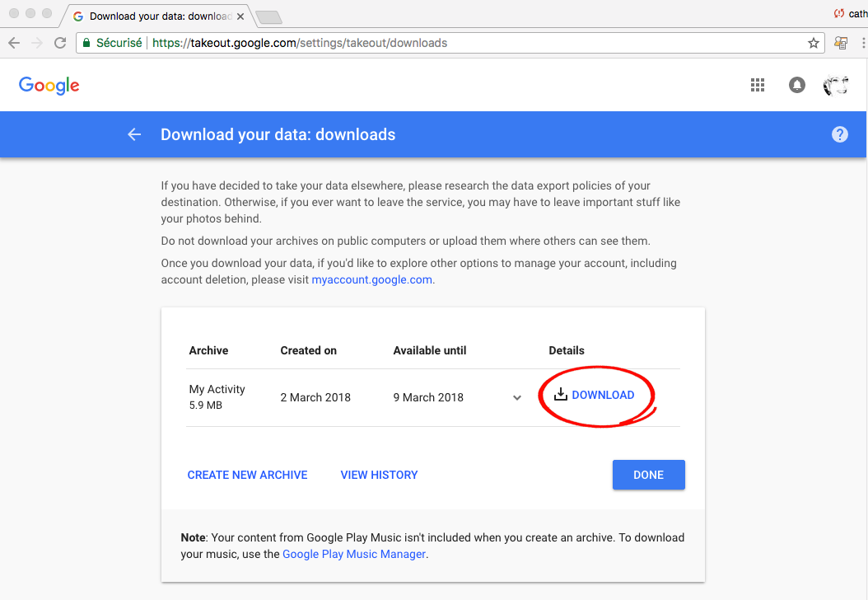Open Chrome's three-dot menu
868x600 pixels.
point(863,43)
